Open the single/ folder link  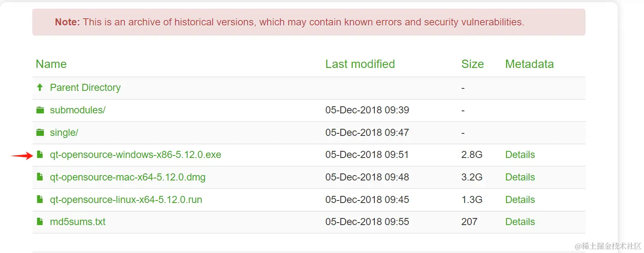(x=64, y=133)
